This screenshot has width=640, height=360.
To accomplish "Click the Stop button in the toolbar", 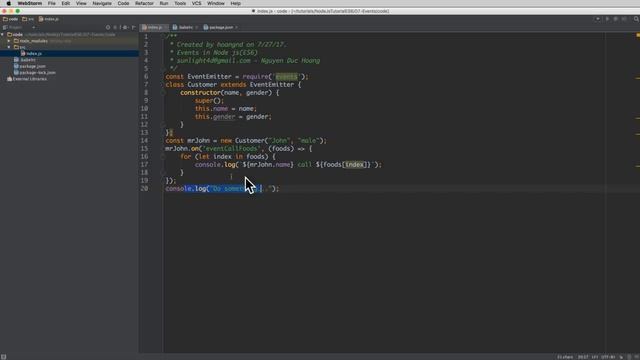I will [624, 19].
